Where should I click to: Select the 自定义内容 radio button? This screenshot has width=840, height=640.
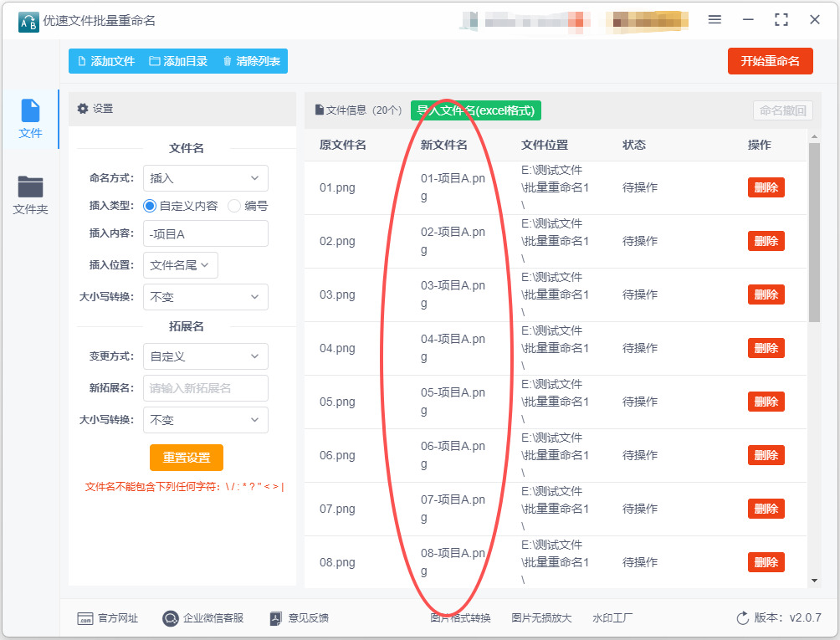[150, 206]
